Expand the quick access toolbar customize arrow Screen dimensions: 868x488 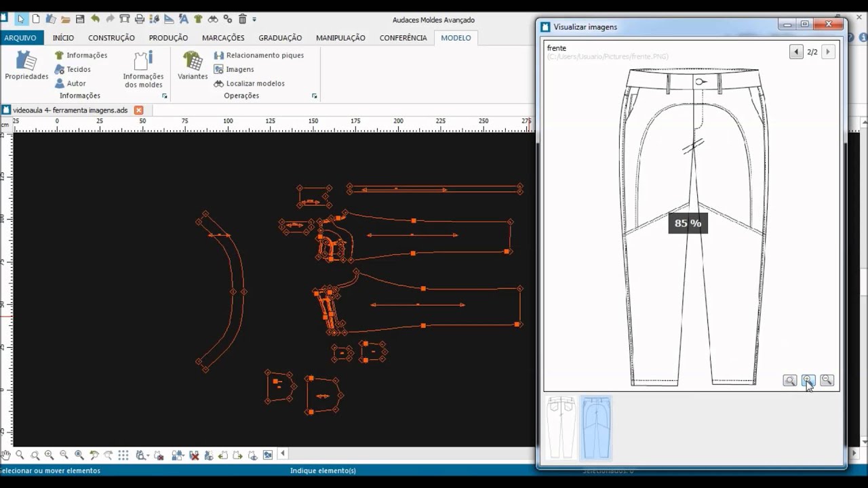click(254, 20)
